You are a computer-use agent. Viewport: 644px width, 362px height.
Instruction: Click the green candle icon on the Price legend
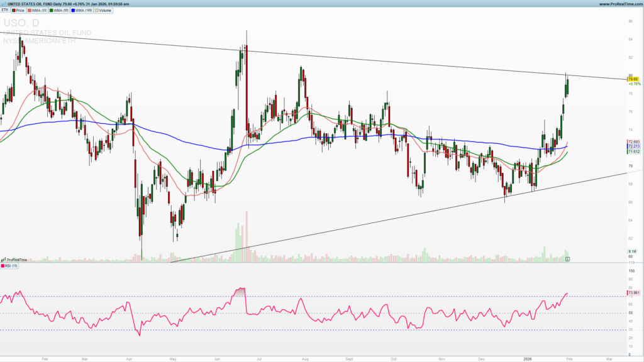pyautogui.click(x=13, y=10)
